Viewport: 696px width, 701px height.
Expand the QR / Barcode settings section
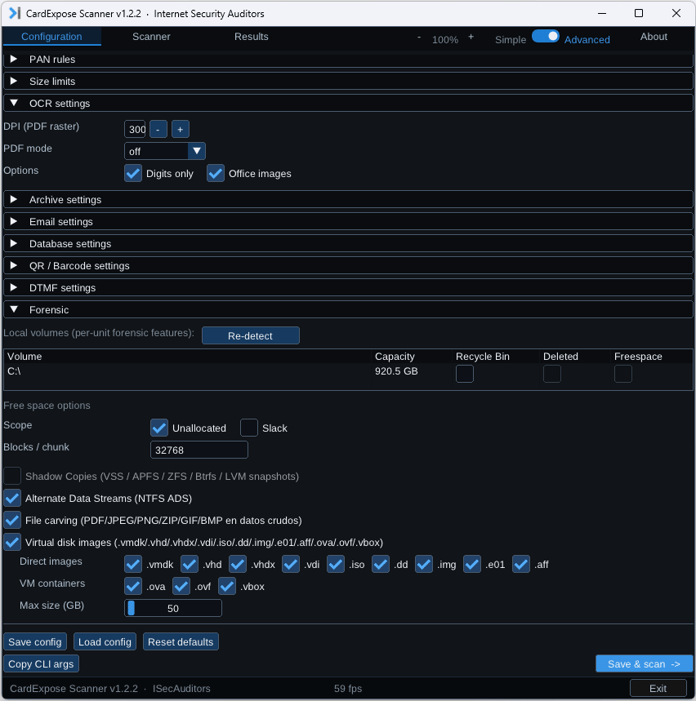[x=348, y=266]
